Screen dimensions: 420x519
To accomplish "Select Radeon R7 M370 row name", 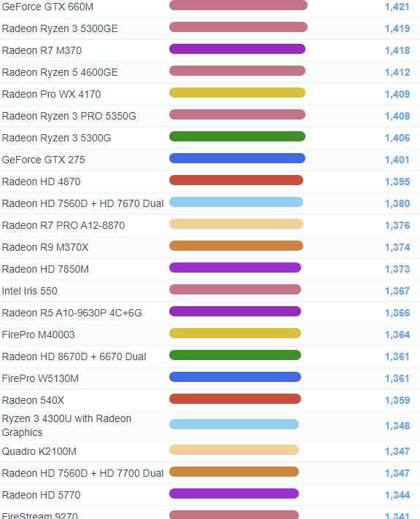I will pos(42,50).
